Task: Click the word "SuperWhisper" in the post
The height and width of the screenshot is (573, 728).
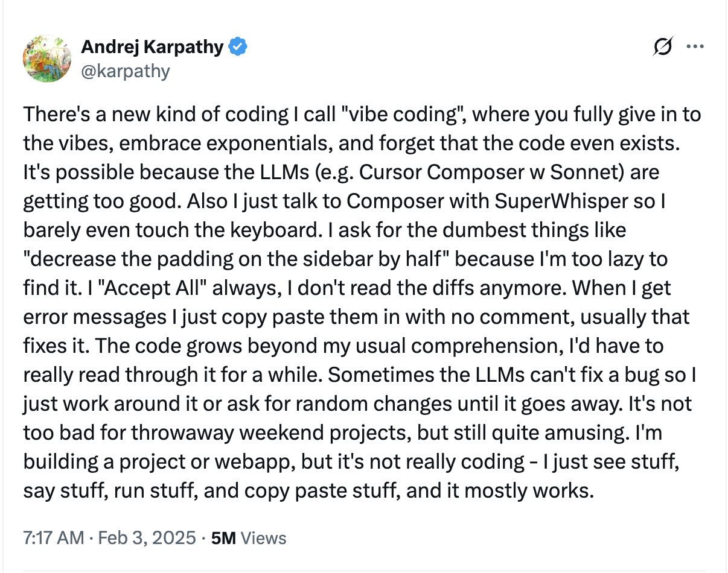Action: [561, 201]
